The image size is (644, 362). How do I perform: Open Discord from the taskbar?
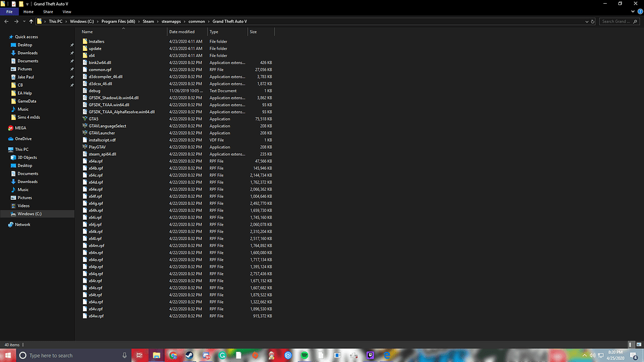tap(206, 355)
